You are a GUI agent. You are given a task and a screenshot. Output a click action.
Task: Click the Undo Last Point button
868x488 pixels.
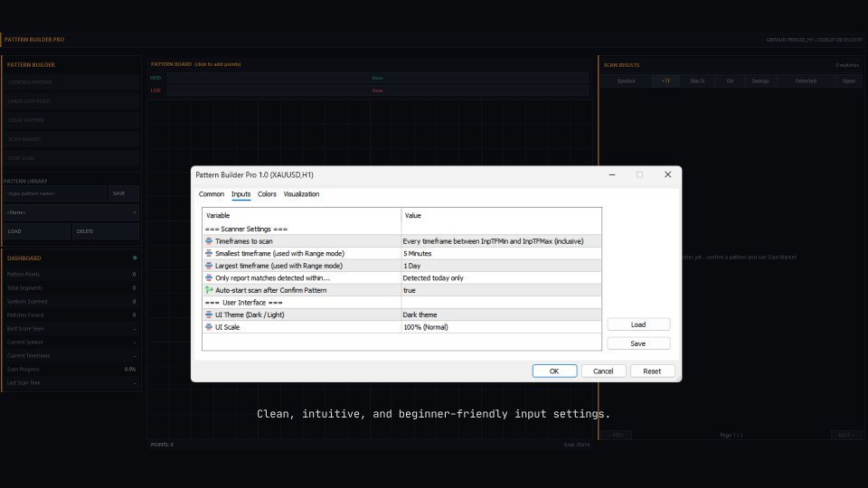pyautogui.click(x=71, y=101)
